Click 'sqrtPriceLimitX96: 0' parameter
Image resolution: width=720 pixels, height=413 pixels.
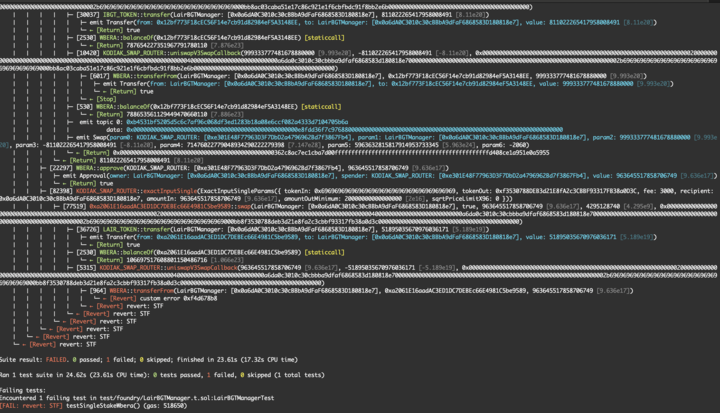click(467, 198)
